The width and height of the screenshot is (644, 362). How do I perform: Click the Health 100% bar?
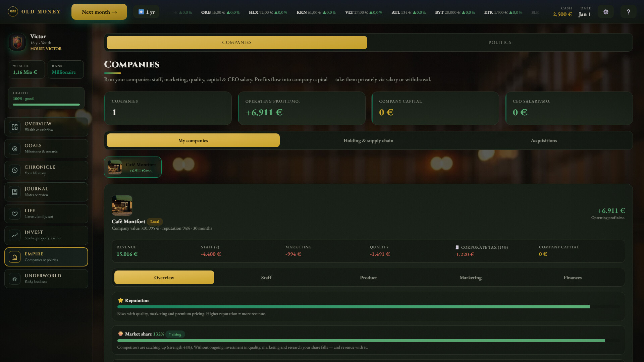[x=46, y=105]
